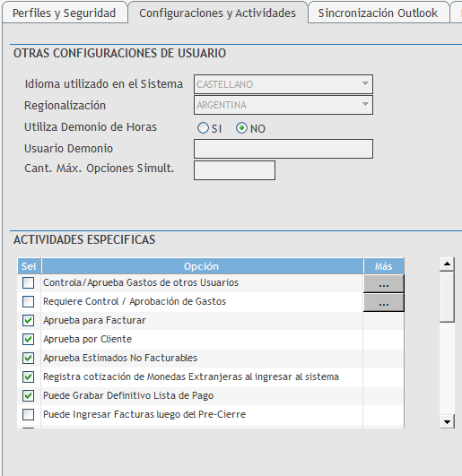Click the Cant. Máx. Opciones Simult. field

click(x=234, y=170)
